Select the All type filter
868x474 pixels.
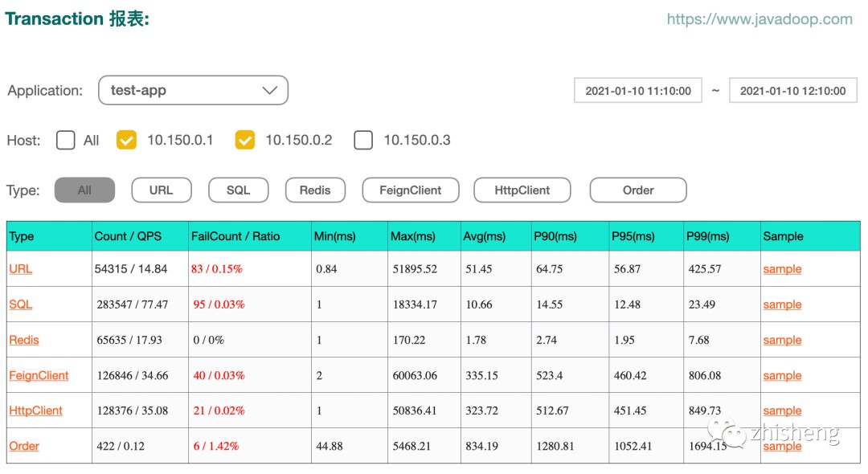(84, 190)
